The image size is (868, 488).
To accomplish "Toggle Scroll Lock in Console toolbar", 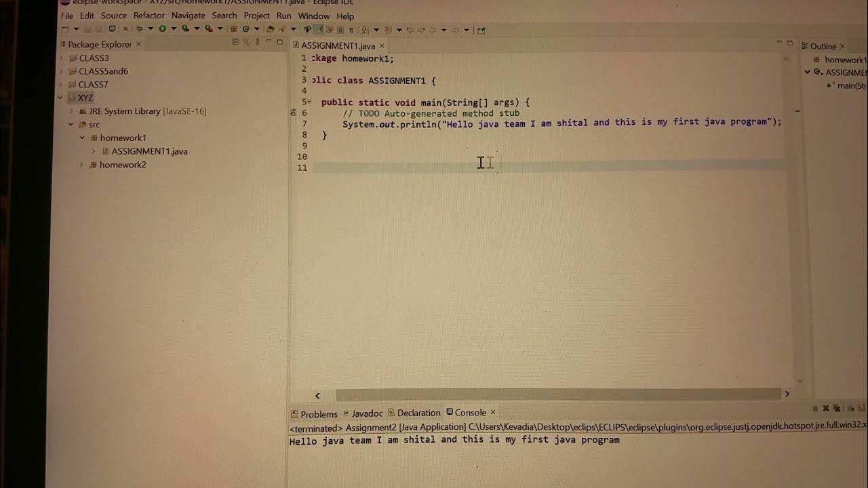I will [x=861, y=408].
